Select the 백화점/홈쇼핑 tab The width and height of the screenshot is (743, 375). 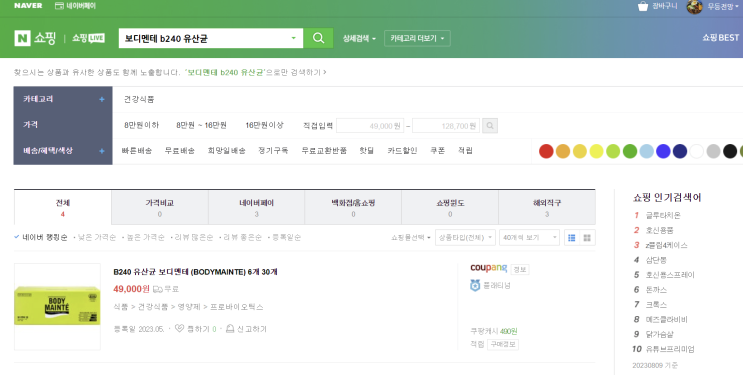pyautogui.click(x=353, y=208)
